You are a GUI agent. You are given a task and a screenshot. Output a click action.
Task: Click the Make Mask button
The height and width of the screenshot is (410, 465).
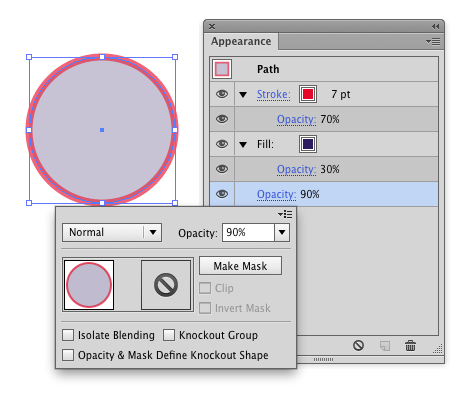pyautogui.click(x=240, y=266)
